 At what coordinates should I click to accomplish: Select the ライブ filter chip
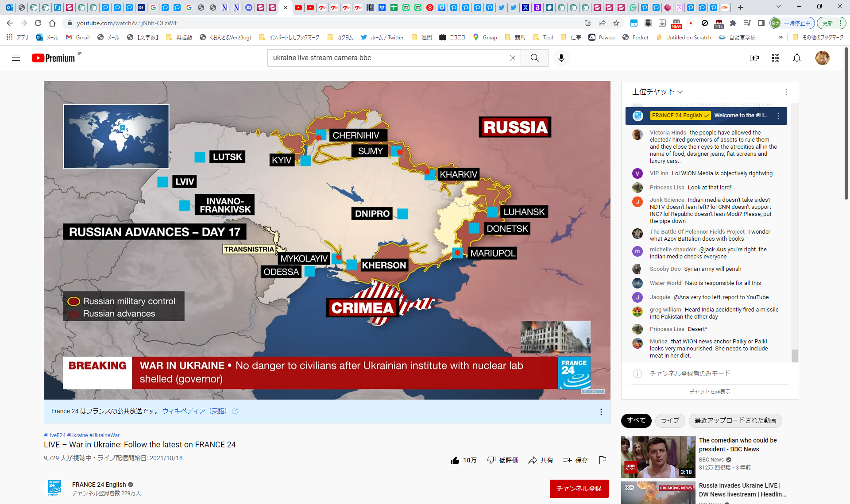click(669, 420)
